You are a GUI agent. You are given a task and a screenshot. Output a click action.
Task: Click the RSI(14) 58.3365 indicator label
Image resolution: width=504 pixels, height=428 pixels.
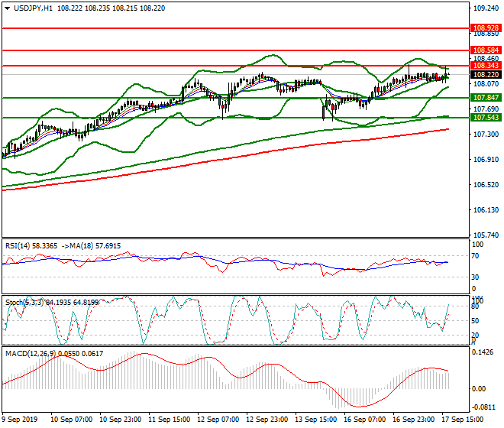pos(31,246)
